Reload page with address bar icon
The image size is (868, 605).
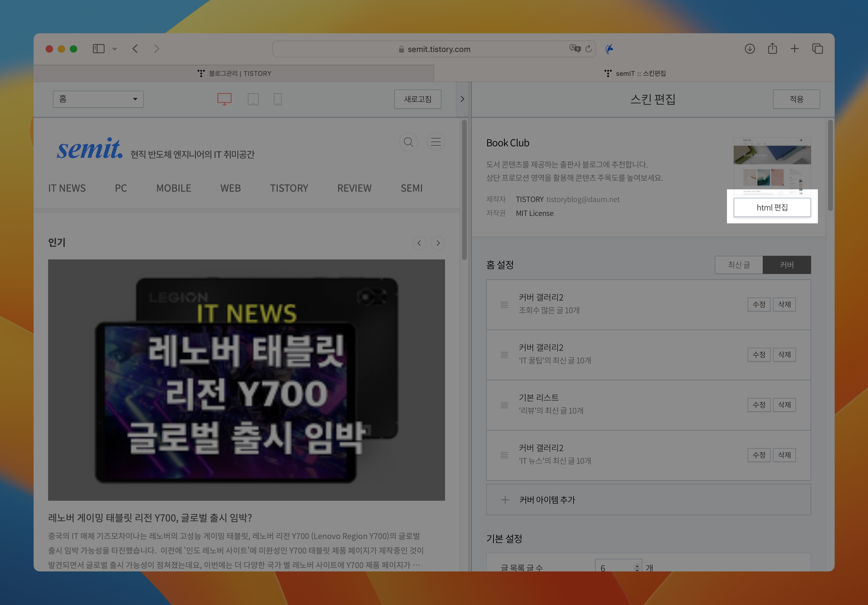[x=589, y=49]
